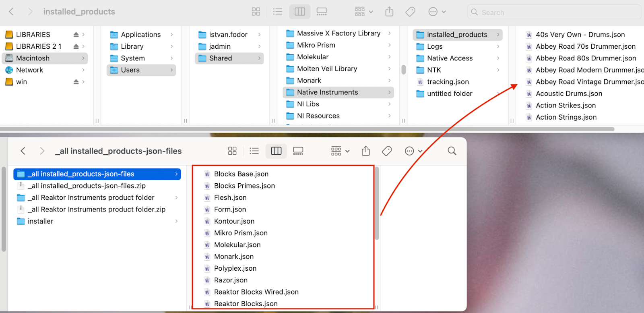Switch bottom window to icon view

coord(233,151)
